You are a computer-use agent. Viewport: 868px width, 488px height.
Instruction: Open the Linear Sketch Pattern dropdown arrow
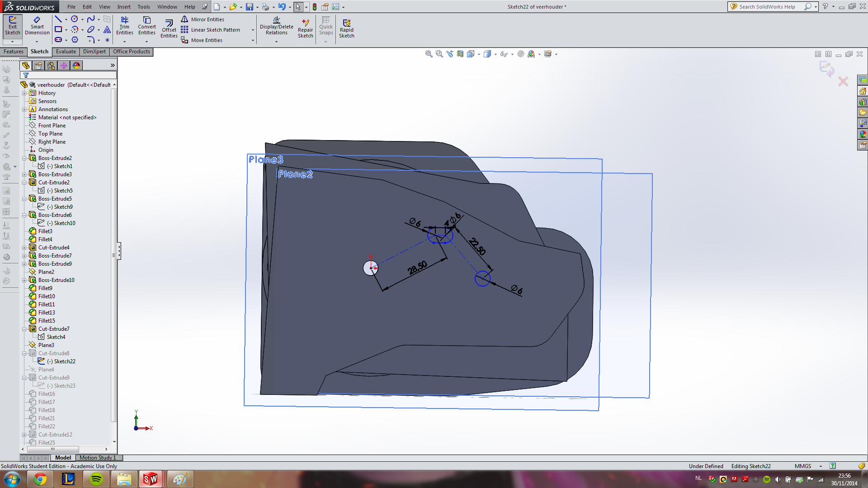point(253,30)
